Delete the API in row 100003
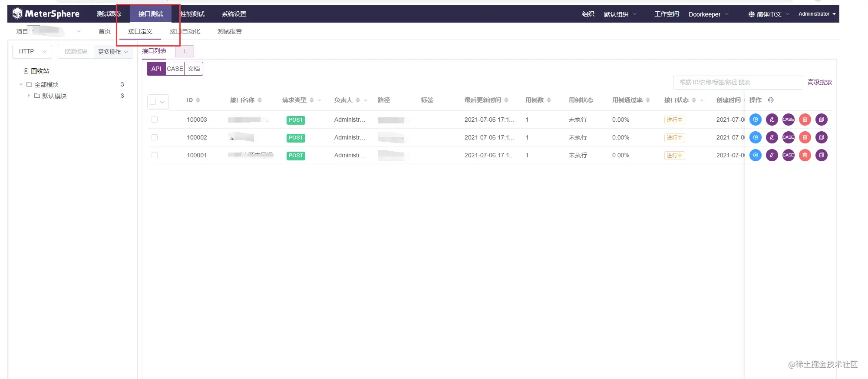Image resolution: width=868 pixels, height=379 pixels. (x=805, y=120)
